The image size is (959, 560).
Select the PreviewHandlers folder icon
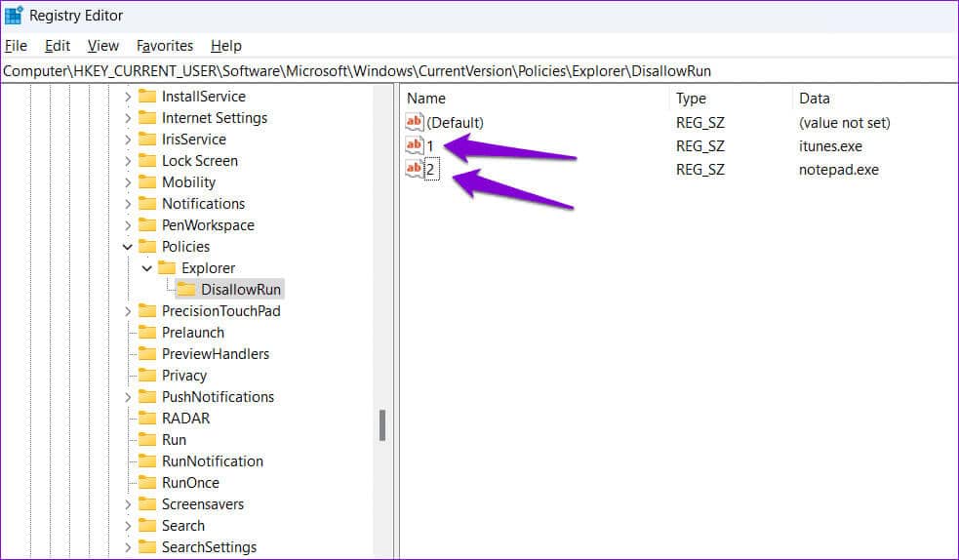point(147,353)
